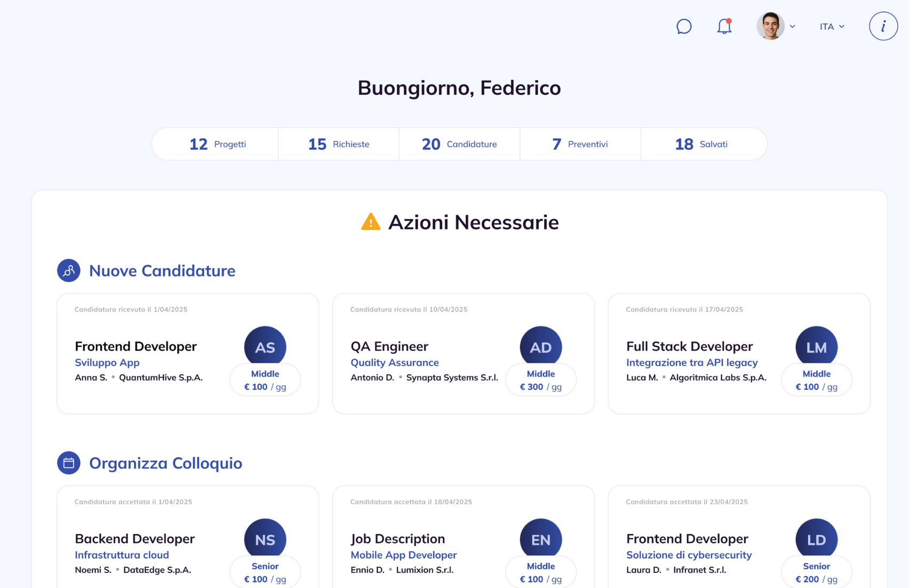Open the notifications bell icon

pos(724,26)
